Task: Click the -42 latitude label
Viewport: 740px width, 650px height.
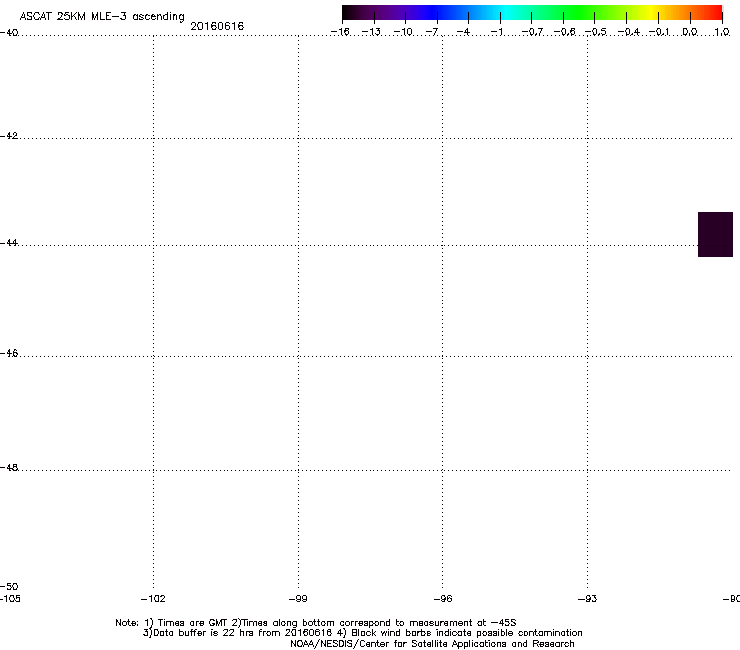Action: coord(9,136)
